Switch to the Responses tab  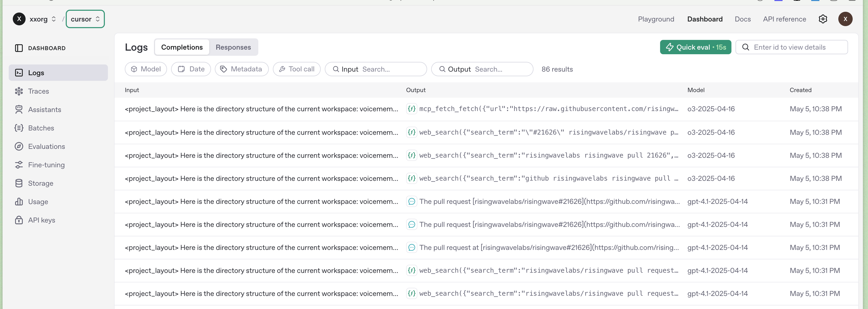click(x=233, y=47)
